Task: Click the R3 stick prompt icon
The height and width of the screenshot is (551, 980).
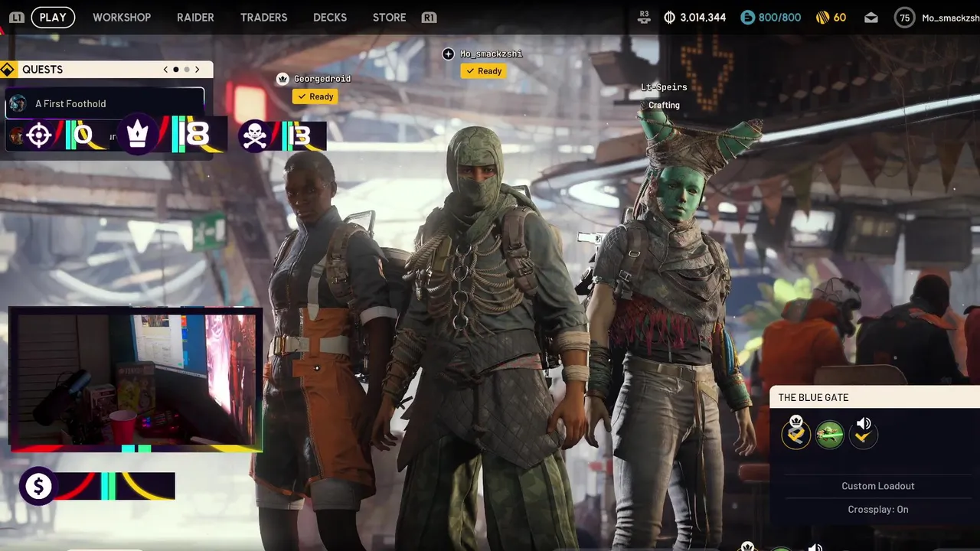Action: pos(644,17)
